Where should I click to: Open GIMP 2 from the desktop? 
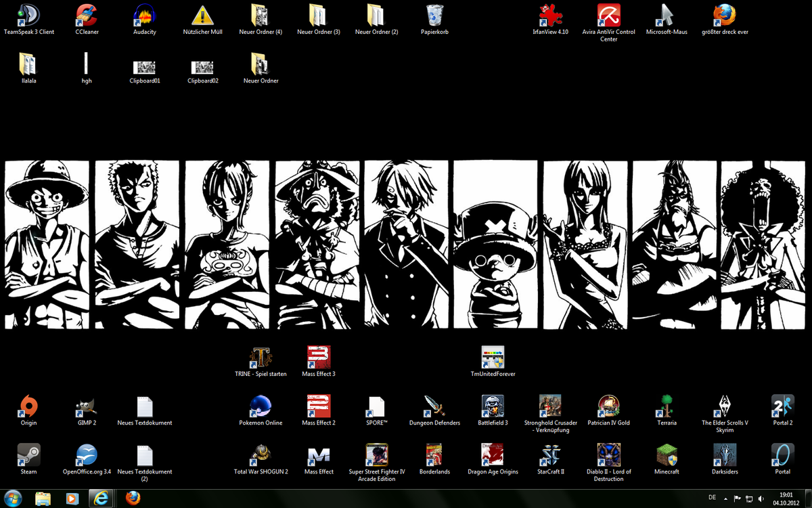click(x=87, y=410)
